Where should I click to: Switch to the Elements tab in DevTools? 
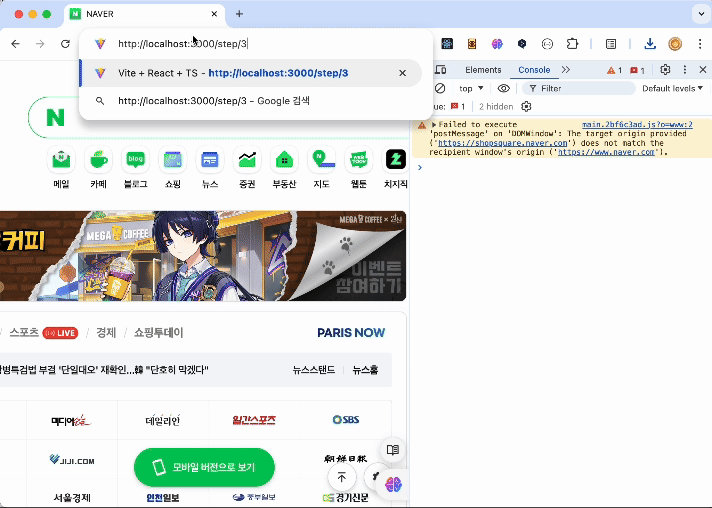click(483, 70)
